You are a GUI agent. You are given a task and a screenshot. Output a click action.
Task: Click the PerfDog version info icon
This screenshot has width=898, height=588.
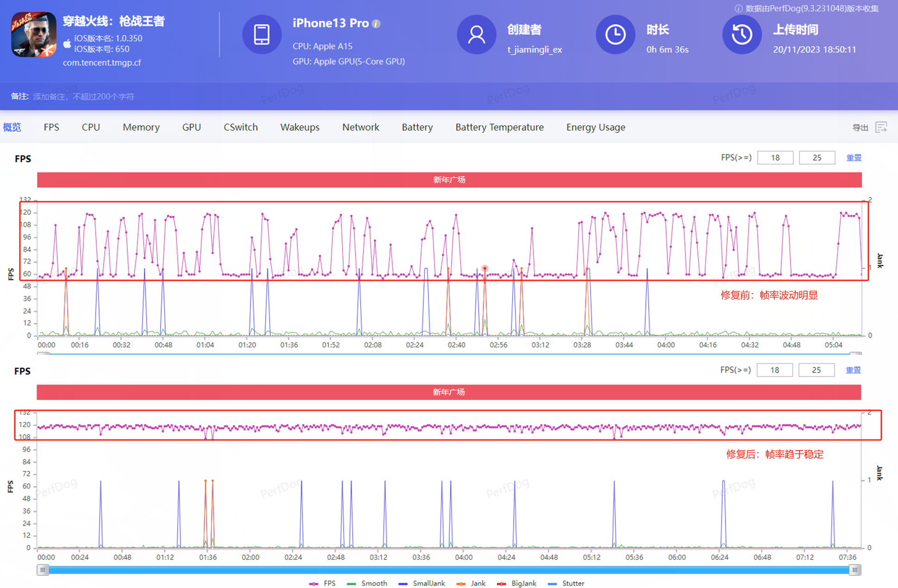coord(738,8)
